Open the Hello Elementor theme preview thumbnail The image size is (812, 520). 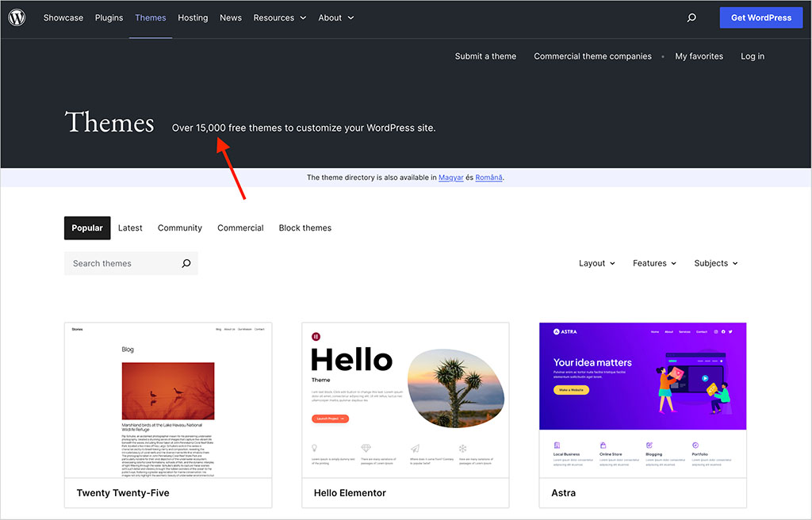tap(405, 400)
